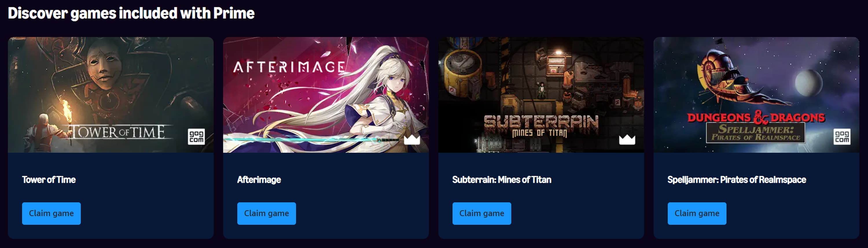868x248 pixels.
Task: Claim the Afterimage game
Action: pyautogui.click(x=266, y=213)
